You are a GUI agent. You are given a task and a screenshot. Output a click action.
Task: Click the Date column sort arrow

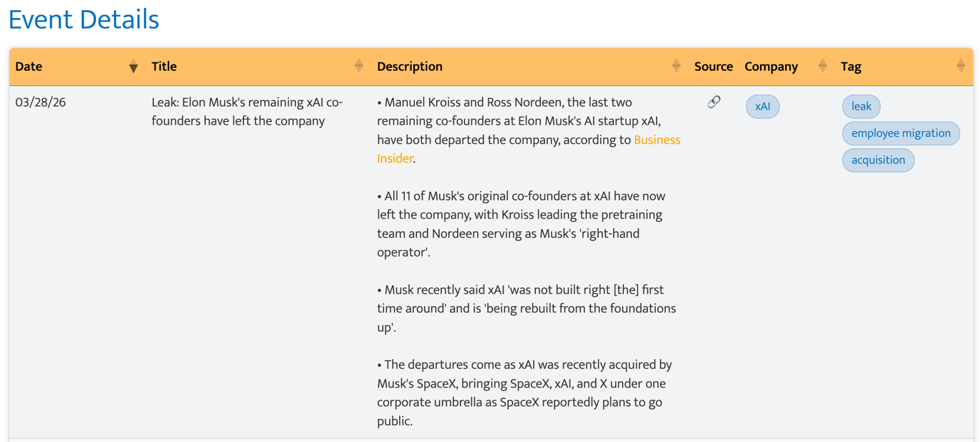pyautogui.click(x=133, y=67)
